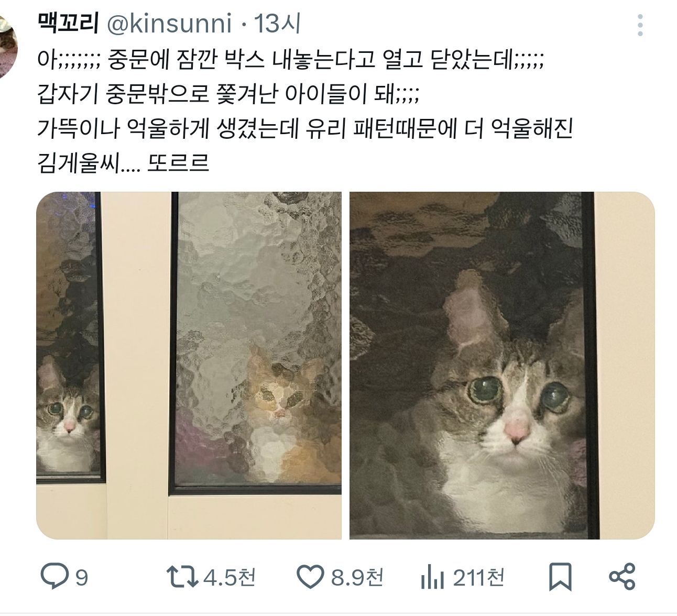
Task: Open the orange cat behind textured glass photo
Action: pos(257,366)
